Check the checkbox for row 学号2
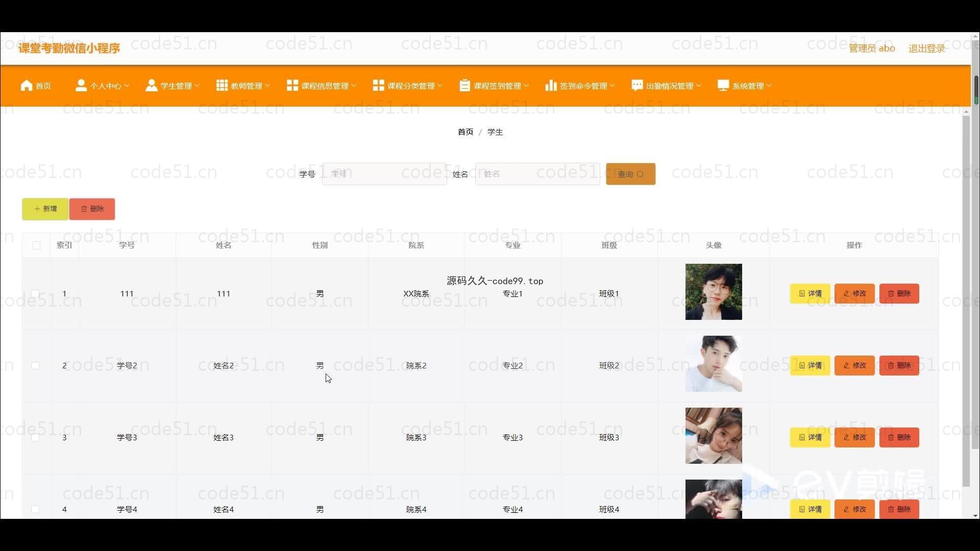The image size is (980, 551). (35, 366)
